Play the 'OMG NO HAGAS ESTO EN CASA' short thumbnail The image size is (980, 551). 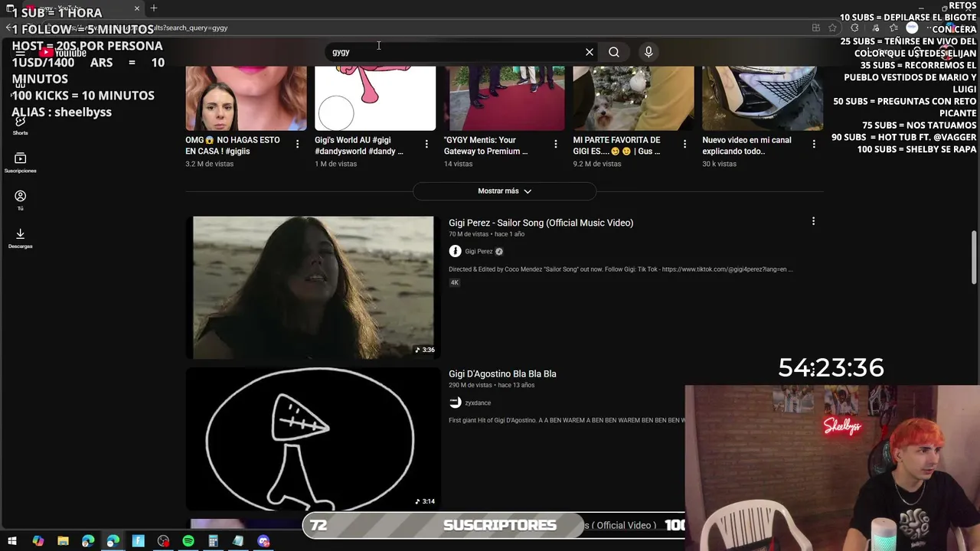pos(246,98)
